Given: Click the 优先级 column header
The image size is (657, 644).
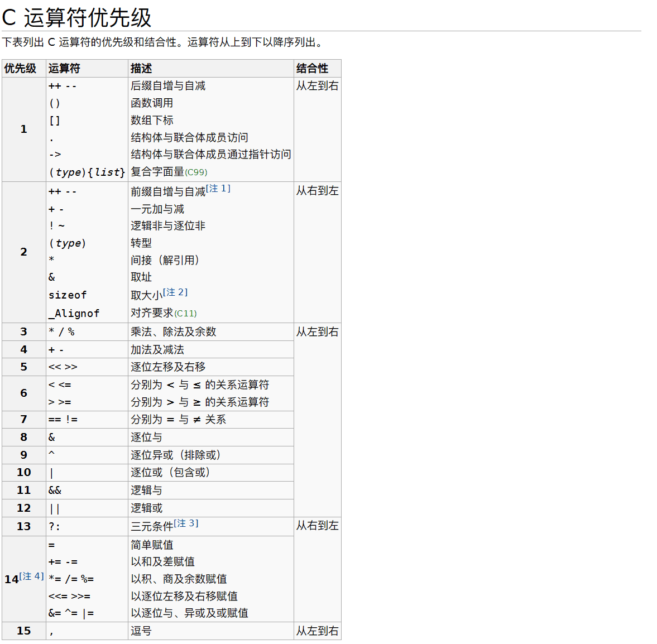Looking at the screenshot, I should click(24, 68).
